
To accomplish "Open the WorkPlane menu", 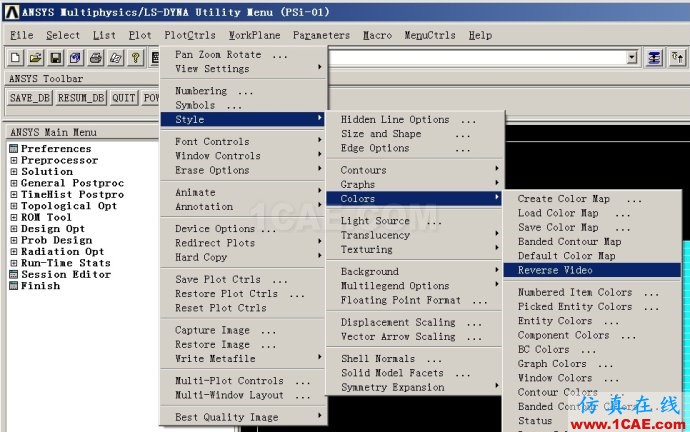I will (x=254, y=35).
